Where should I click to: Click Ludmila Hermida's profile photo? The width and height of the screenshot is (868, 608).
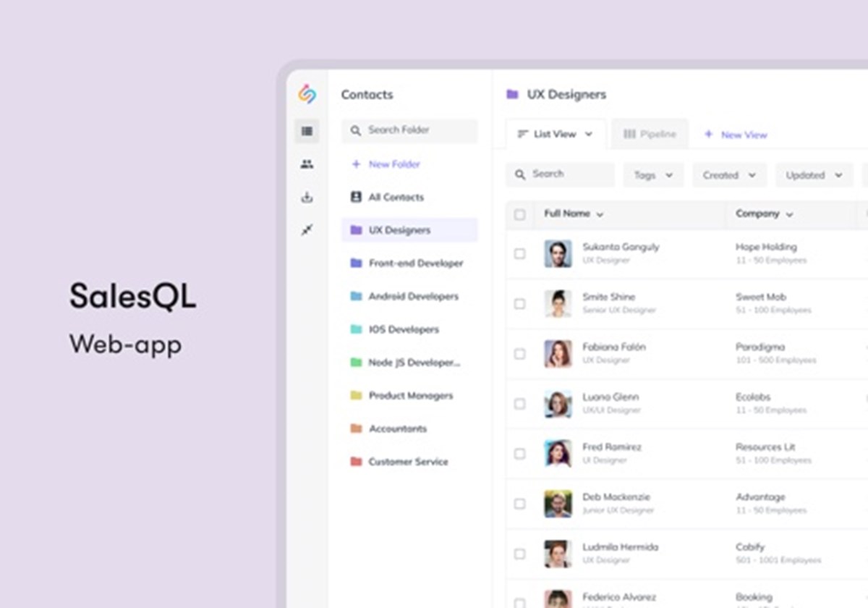coord(558,554)
